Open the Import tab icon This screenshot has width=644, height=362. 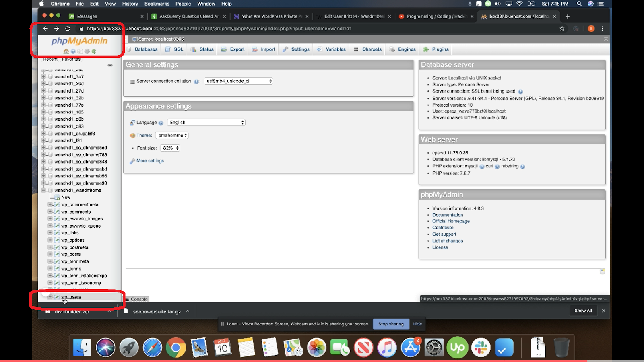(x=254, y=49)
